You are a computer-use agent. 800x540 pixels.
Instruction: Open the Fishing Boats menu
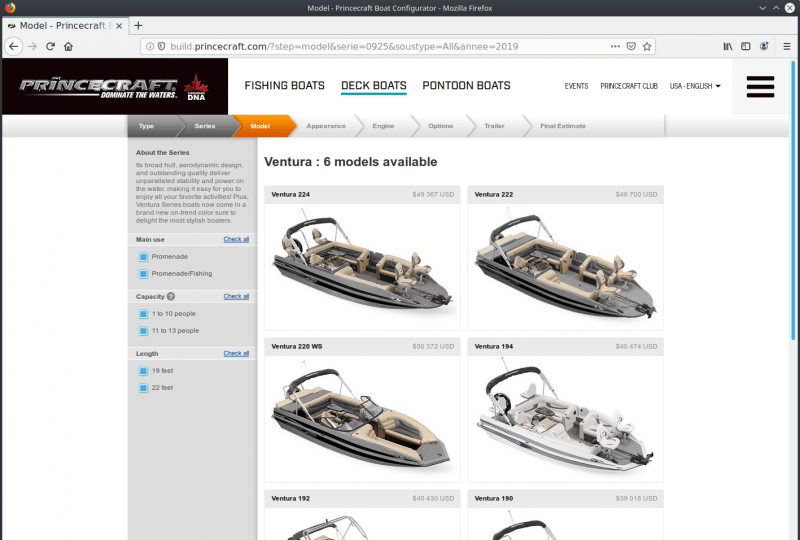(x=284, y=86)
